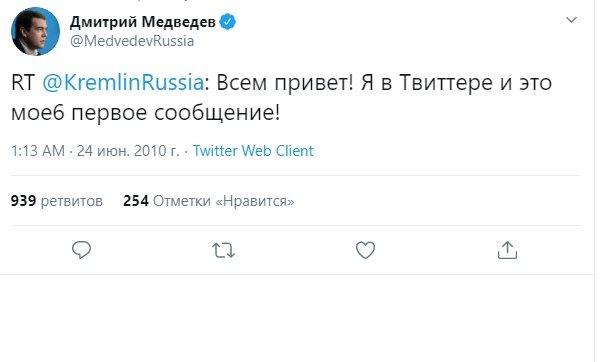Click the date 24 июн. 2010 г.
The height and width of the screenshot is (362, 615).
click(128, 151)
